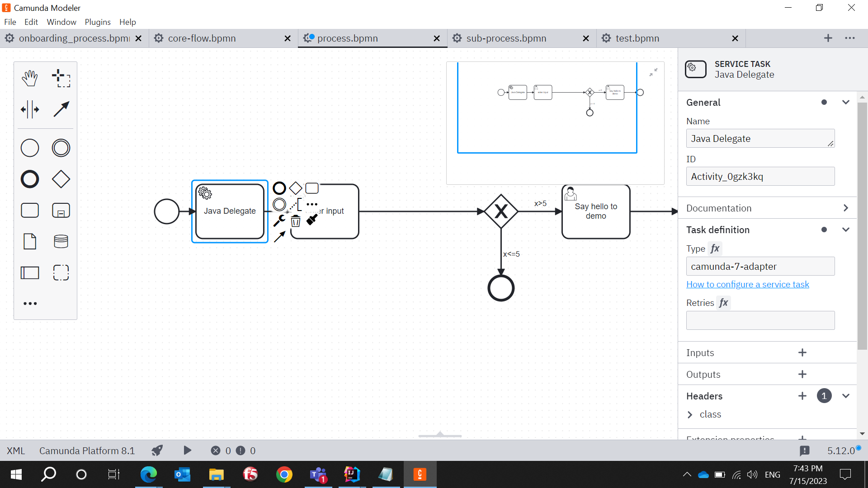
Task: Create intermediate event from palette
Action: [x=61, y=148]
